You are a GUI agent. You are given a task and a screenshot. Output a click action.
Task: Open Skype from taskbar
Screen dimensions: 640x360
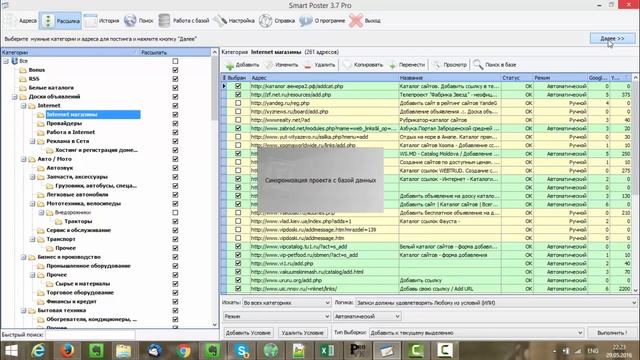coord(242,351)
